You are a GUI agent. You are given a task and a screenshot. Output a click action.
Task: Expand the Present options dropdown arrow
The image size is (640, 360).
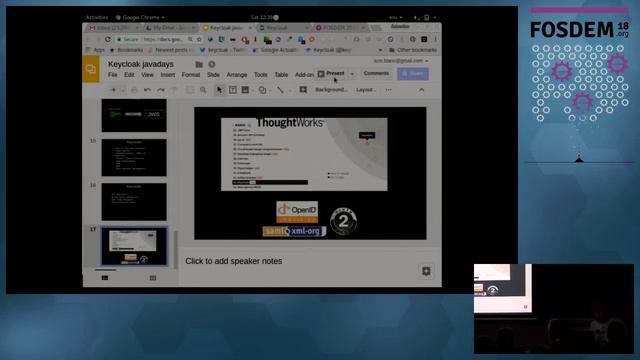point(352,74)
